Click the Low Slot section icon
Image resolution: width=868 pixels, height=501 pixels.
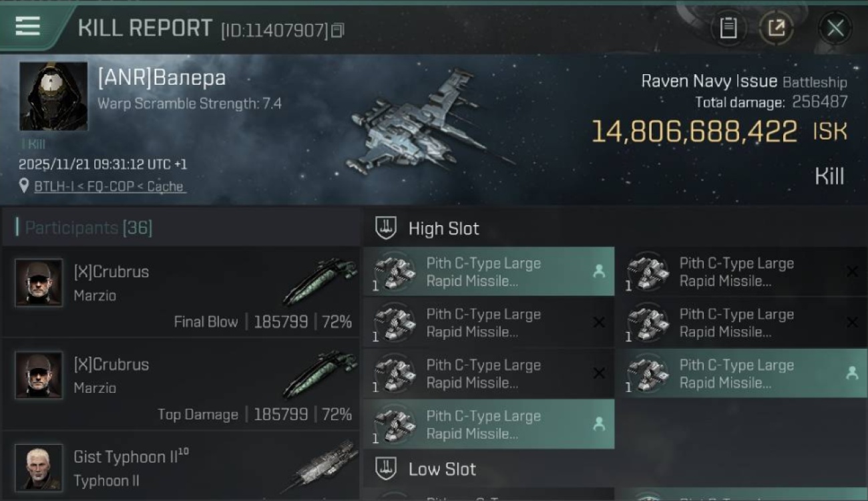[x=386, y=469]
